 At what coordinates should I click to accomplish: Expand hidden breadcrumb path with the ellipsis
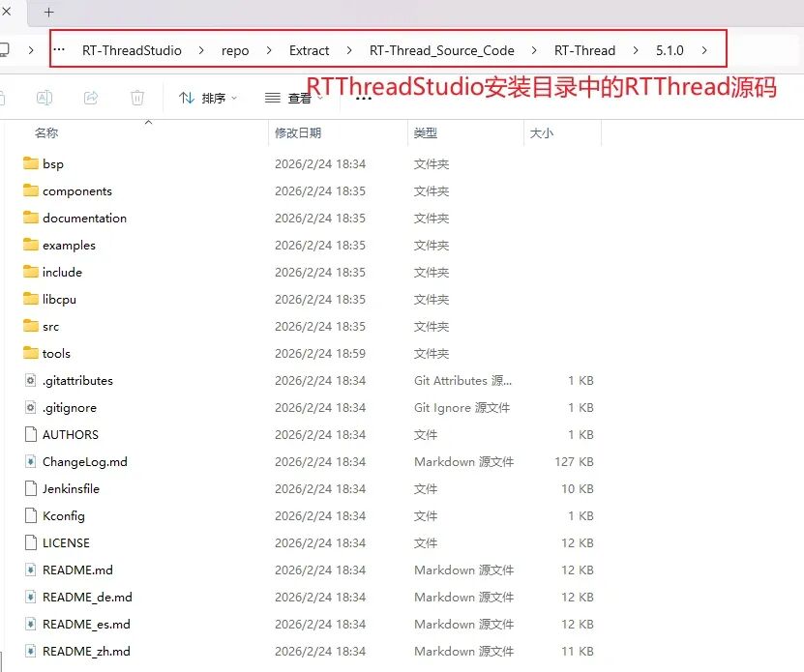pyautogui.click(x=60, y=50)
